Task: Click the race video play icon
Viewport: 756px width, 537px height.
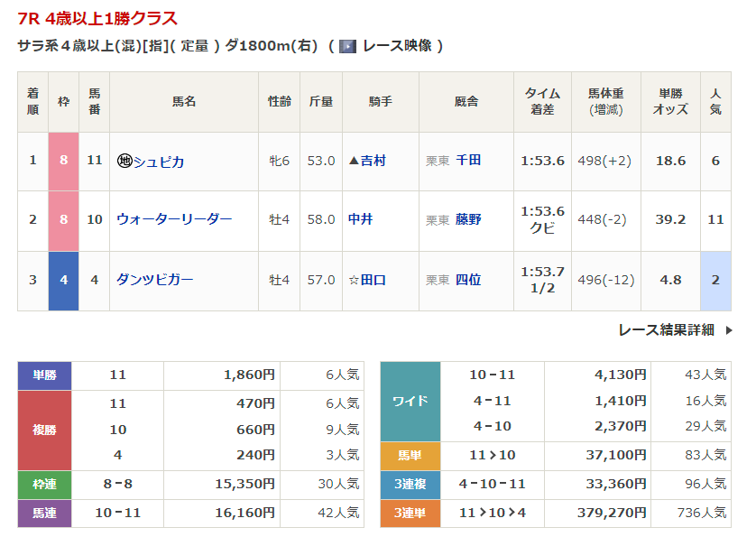Action: [x=347, y=46]
